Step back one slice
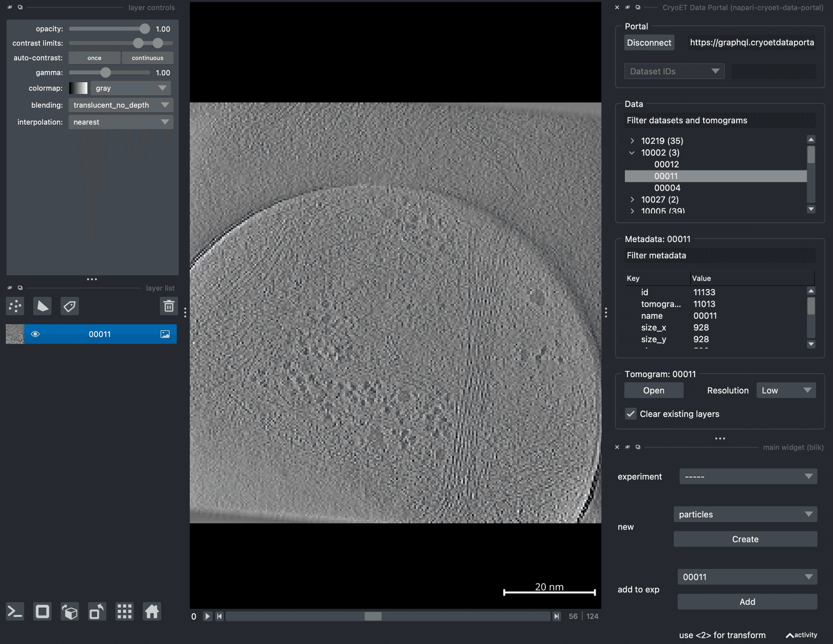The width and height of the screenshot is (833, 644). [220, 616]
